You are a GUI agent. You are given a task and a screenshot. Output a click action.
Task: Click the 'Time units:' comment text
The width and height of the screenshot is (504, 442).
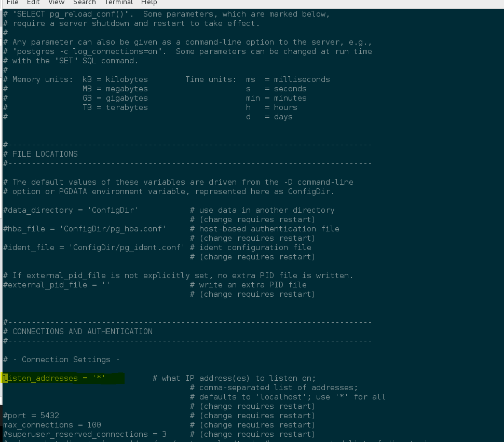click(x=211, y=79)
